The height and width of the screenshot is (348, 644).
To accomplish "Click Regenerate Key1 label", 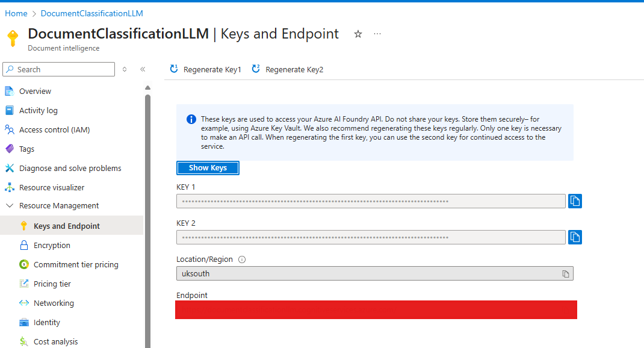I will 212,70.
